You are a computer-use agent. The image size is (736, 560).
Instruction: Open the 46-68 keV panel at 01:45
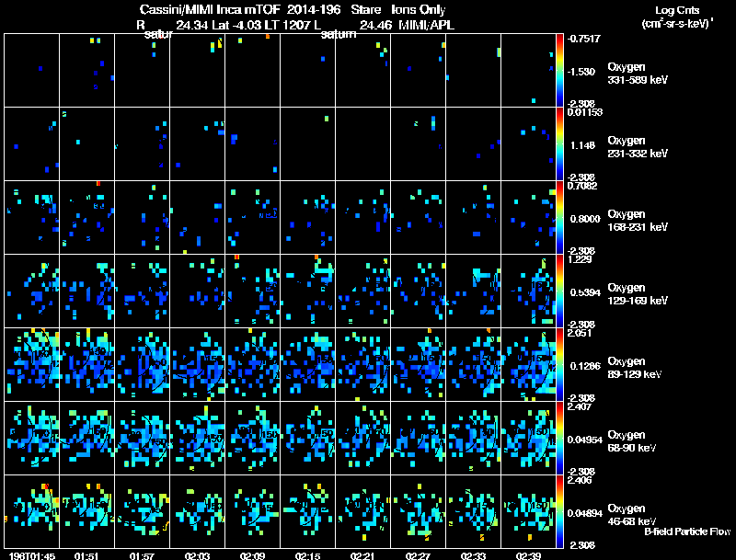(32, 511)
